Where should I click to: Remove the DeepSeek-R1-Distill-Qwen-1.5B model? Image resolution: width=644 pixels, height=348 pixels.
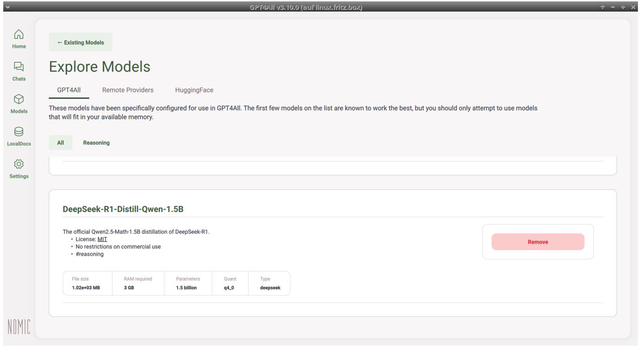(x=538, y=242)
